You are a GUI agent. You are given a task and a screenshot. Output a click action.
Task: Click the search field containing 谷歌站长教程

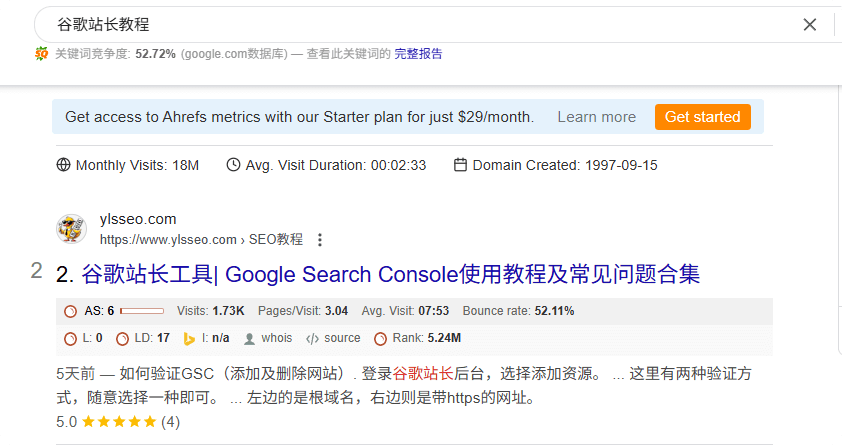tap(419, 24)
